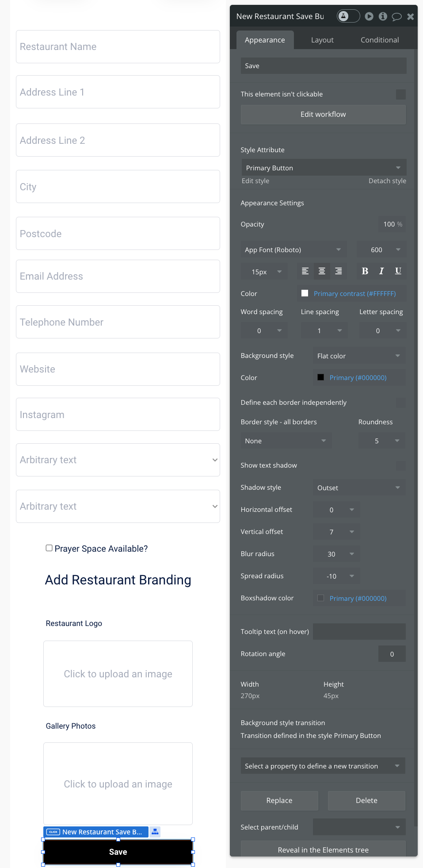Apply bold formatting to text
This screenshot has height=868, width=423.
coord(365,271)
